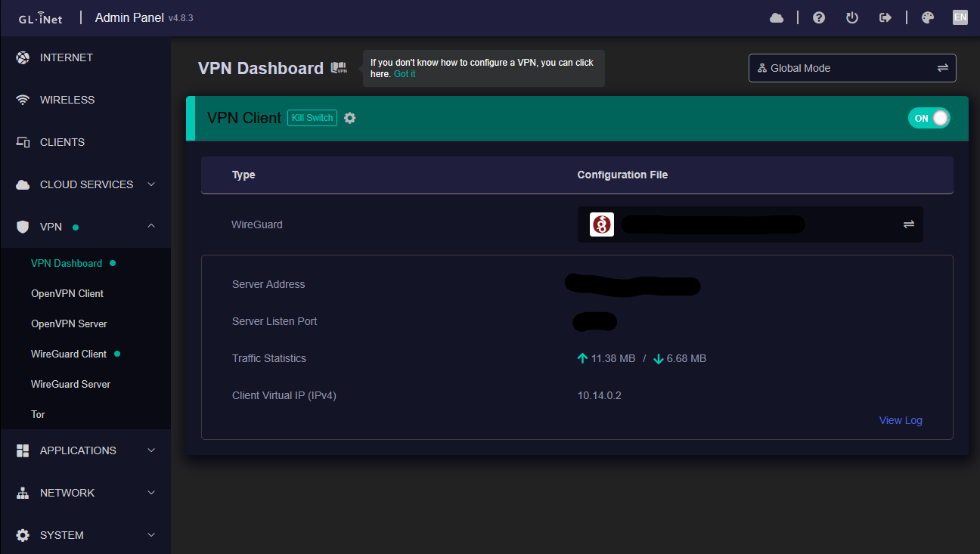Viewport: 980px width, 554px height.
Task: Click the Kill Switch badge
Action: [x=312, y=118]
